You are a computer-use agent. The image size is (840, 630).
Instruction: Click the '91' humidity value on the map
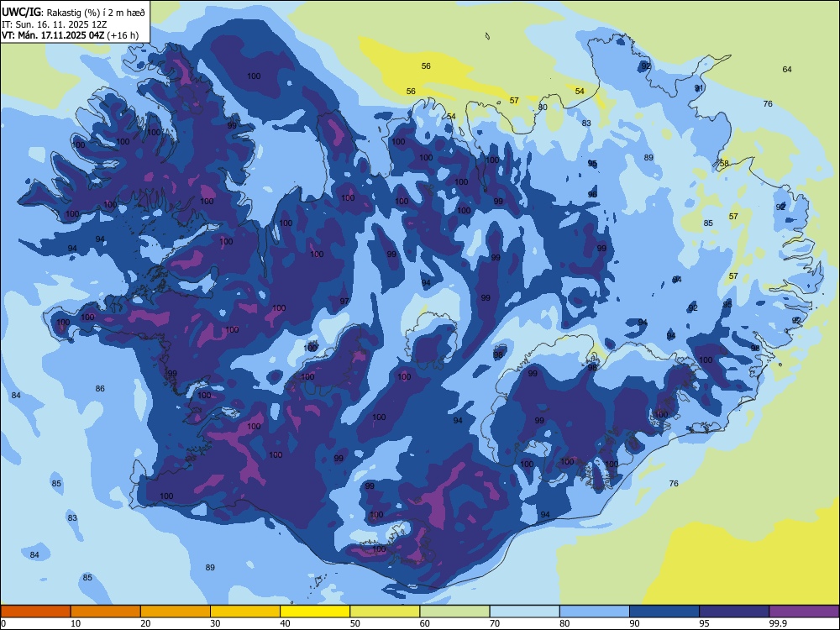tap(699, 88)
